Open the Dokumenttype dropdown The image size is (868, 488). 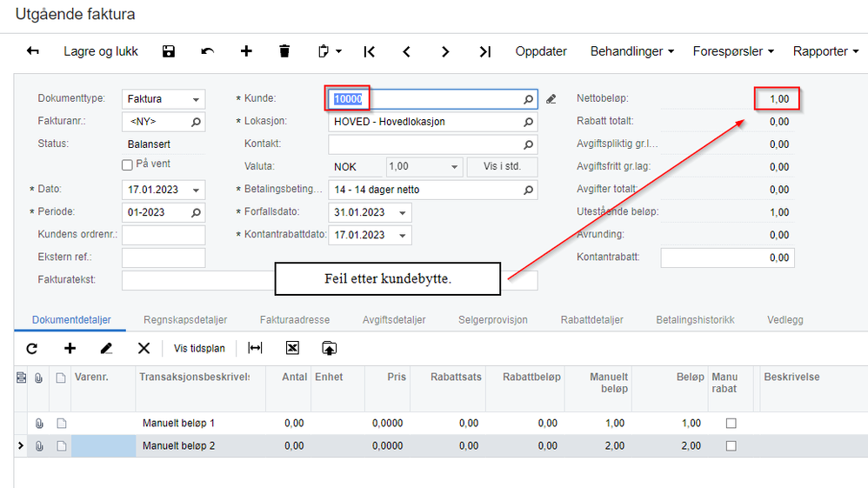click(196, 100)
